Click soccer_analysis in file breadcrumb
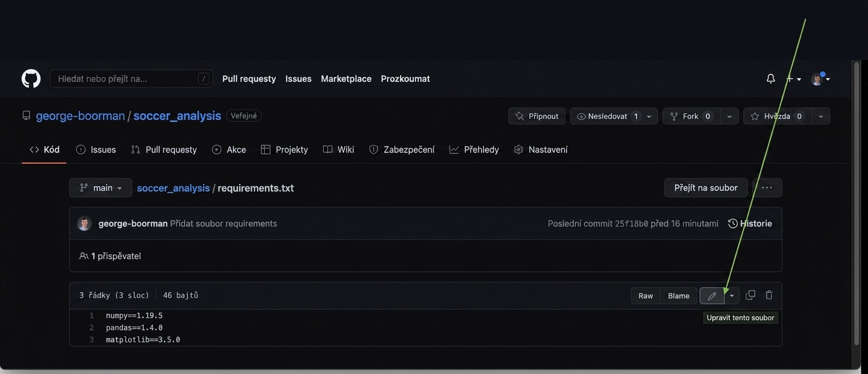 click(173, 188)
